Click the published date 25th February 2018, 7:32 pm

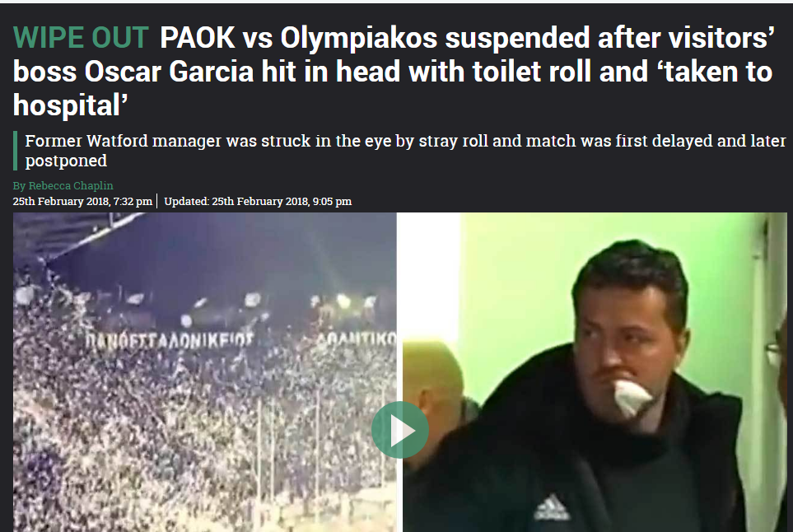tap(82, 201)
